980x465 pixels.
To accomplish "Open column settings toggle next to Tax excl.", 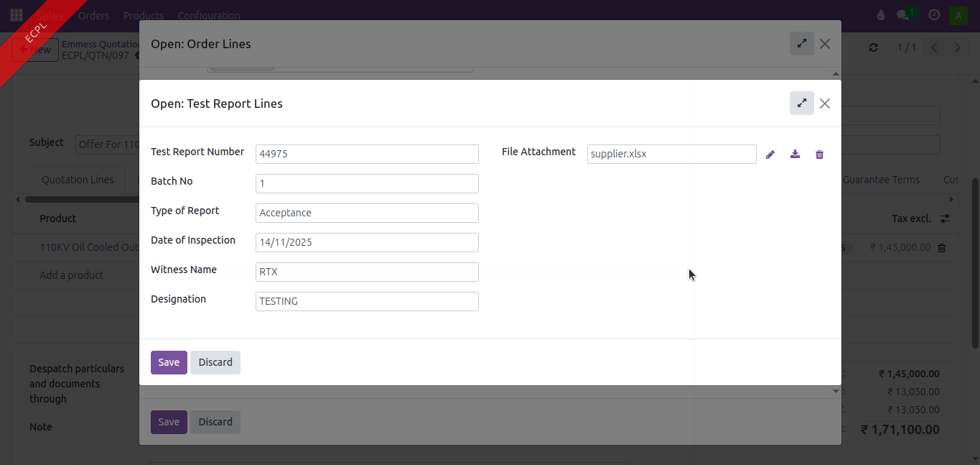I will pyautogui.click(x=945, y=218).
